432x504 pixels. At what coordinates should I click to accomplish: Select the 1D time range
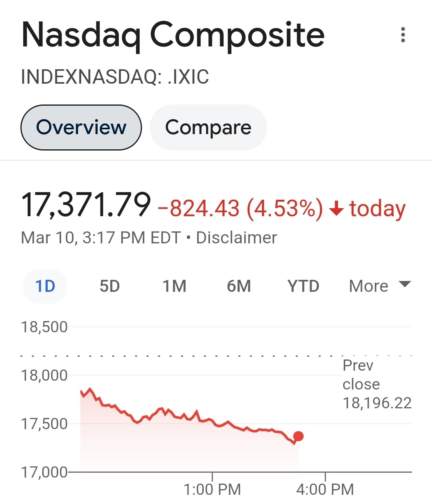coord(45,286)
